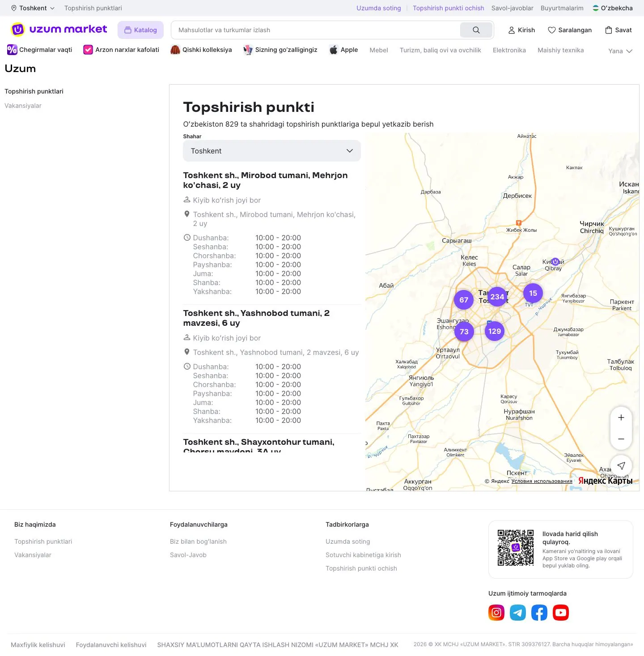Click the 73 cluster marker on map
This screenshot has height=656, width=644.
coord(464,332)
